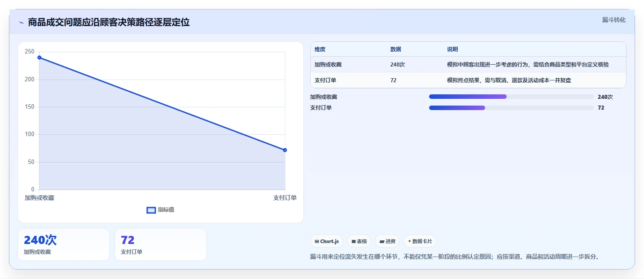
Task: Click the 加购或收藏 progress bar
Action: (x=511, y=97)
